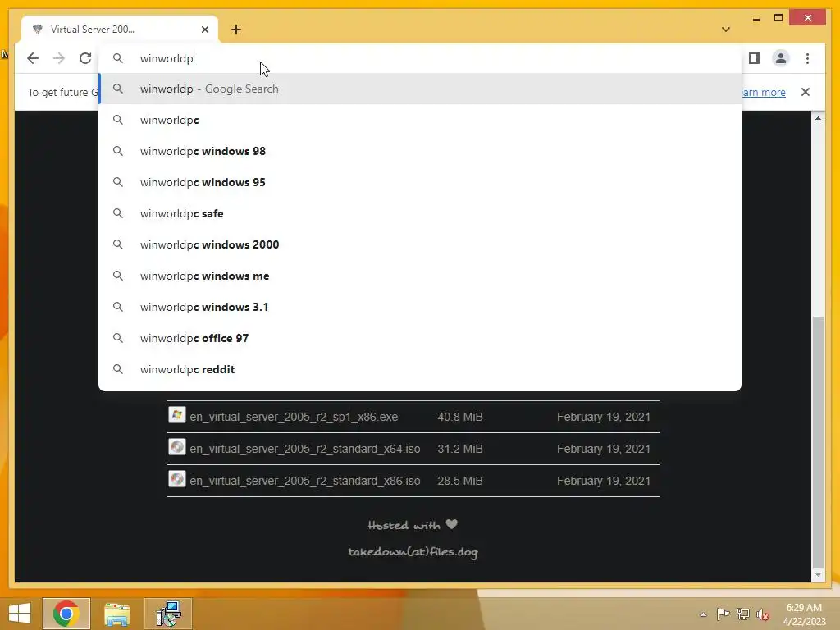The height and width of the screenshot is (630, 840).
Task: Click the vertical scrollbar thumb
Action: click(x=818, y=442)
